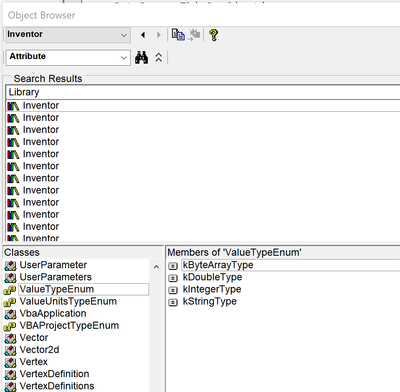Select UserParameter class

pyautogui.click(x=53, y=265)
